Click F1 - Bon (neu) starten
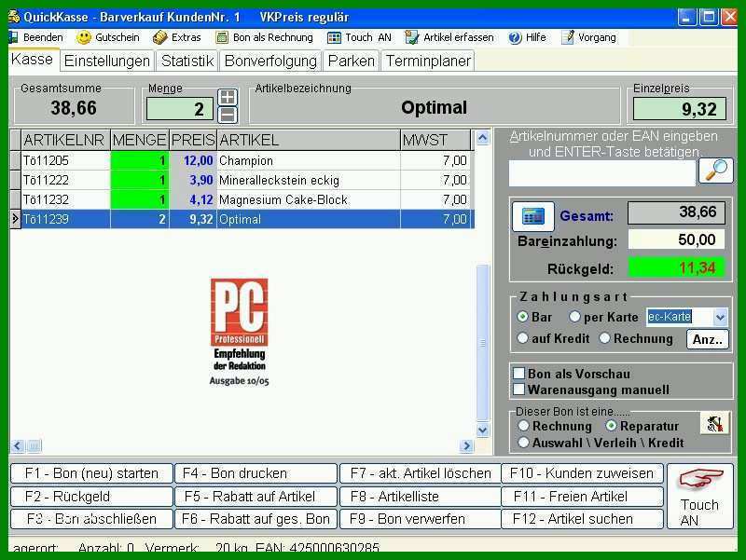The image size is (746, 560). click(91, 473)
